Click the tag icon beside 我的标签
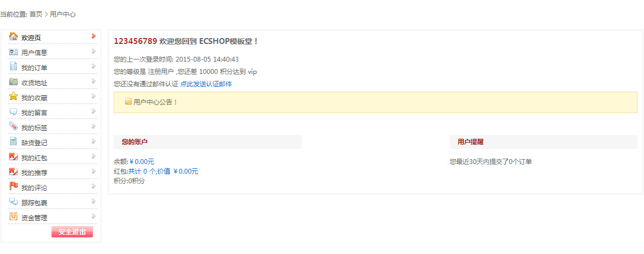 (x=13, y=126)
